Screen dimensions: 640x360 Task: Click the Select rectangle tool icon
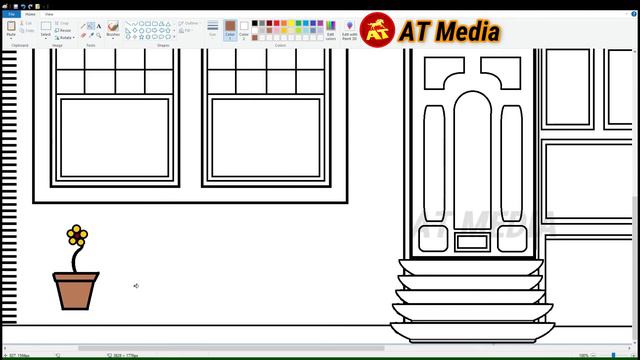pyautogui.click(x=46, y=26)
